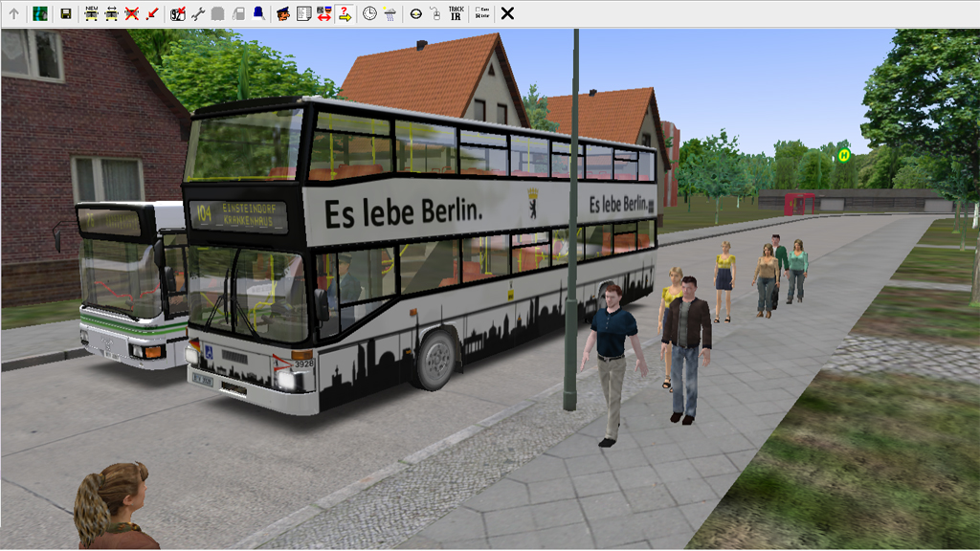
Task: Open the map load icon
Action: tap(40, 13)
